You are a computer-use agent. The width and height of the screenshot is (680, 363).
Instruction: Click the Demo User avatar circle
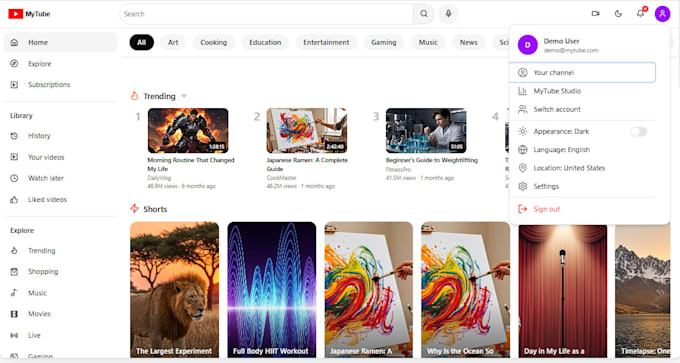528,45
